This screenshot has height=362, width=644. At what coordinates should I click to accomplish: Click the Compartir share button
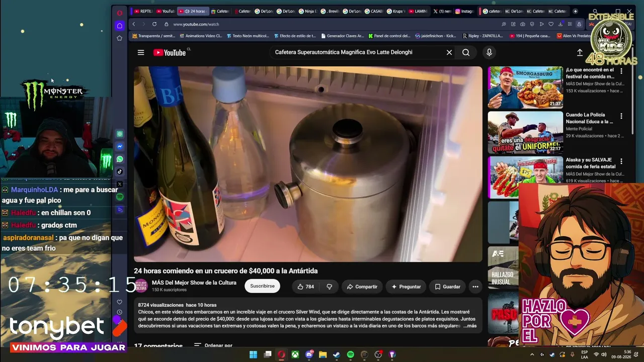point(362,287)
